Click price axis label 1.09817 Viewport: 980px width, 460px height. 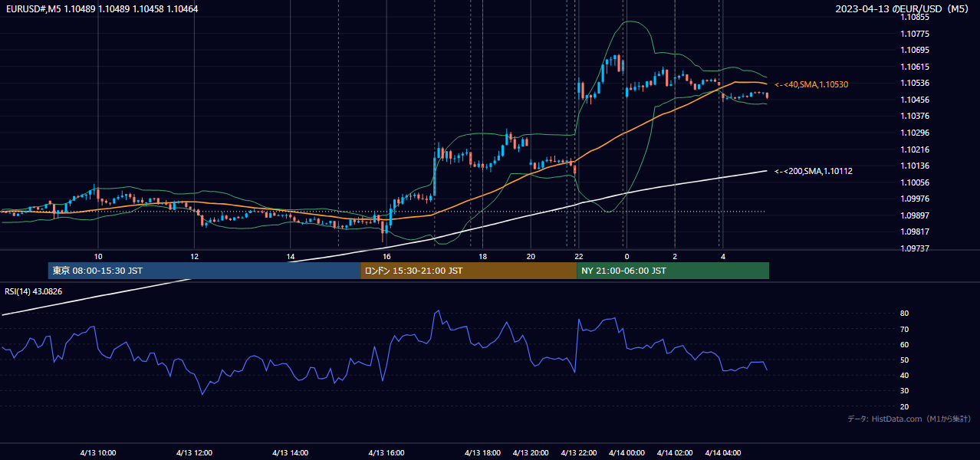pos(914,232)
